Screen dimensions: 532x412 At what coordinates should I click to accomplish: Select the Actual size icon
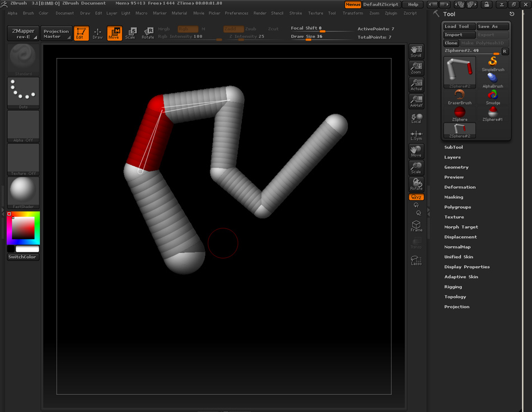(416, 85)
